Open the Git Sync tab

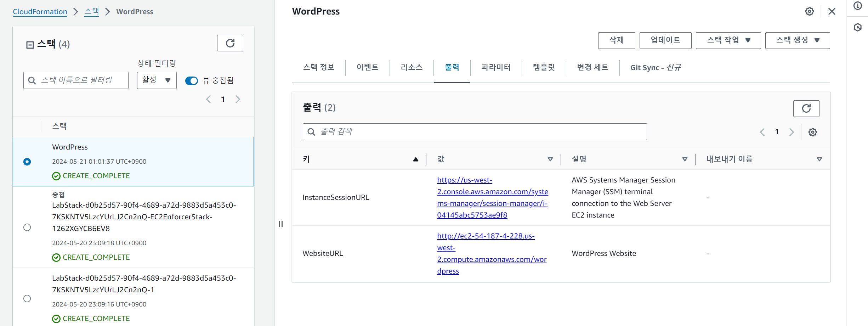click(x=656, y=67)
